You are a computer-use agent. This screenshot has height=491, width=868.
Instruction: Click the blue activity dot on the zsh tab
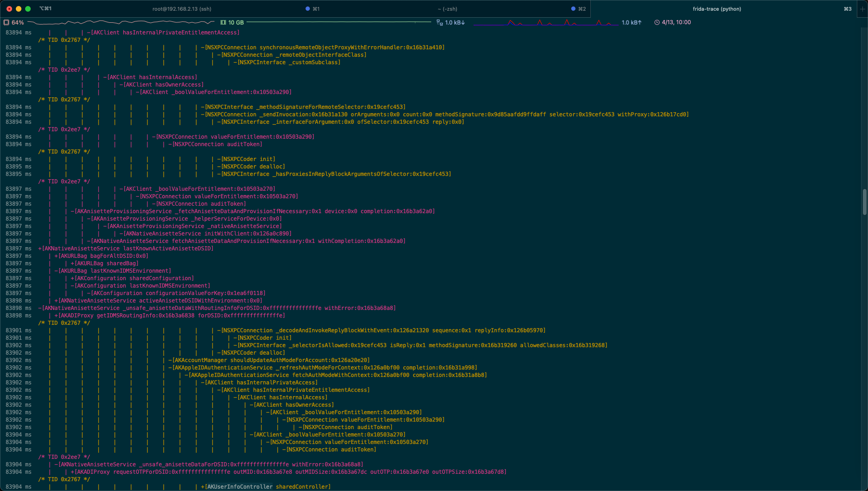pyautogui.click(x=573, y=9)
